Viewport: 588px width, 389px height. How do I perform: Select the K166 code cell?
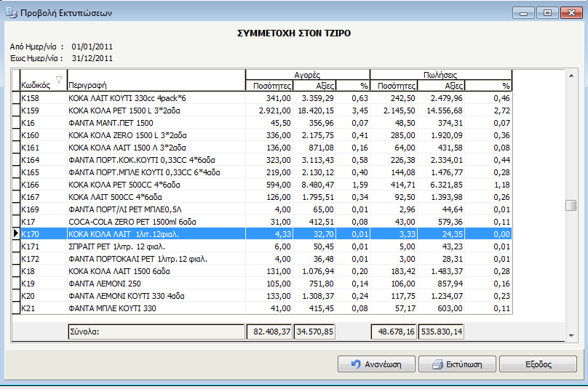point(44,185)
